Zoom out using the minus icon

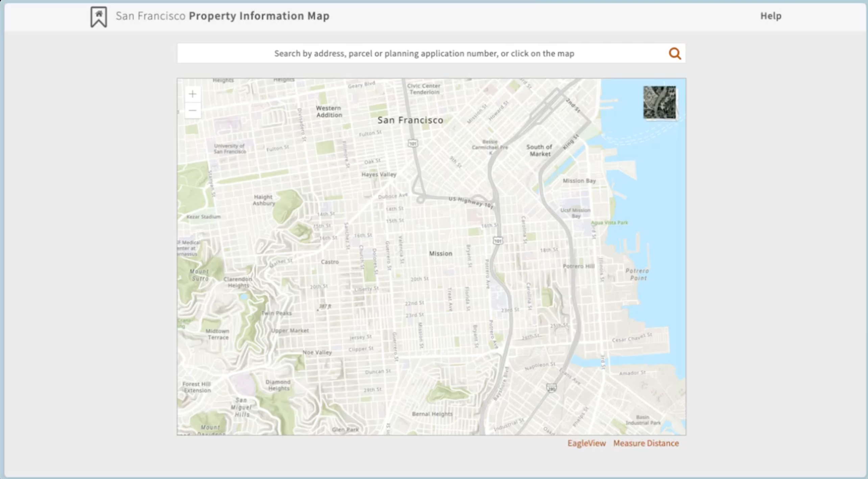[193, 110]
